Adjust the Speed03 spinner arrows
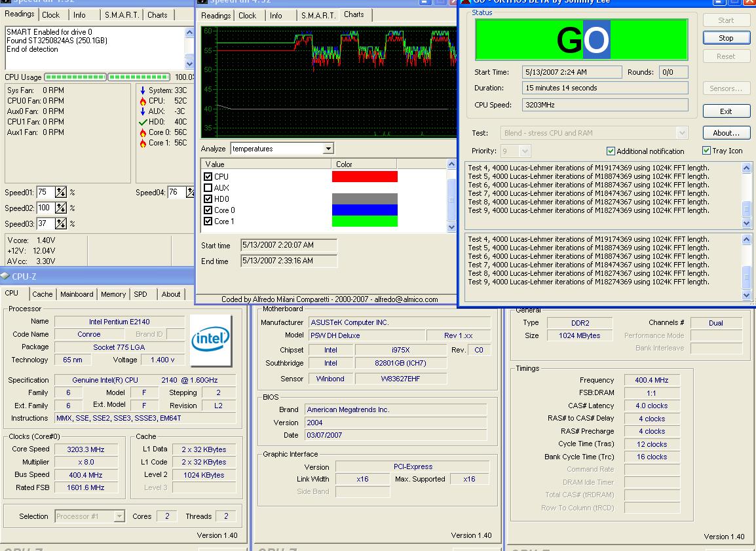Viewport: 756px width, 551px height. click(61, 223)
